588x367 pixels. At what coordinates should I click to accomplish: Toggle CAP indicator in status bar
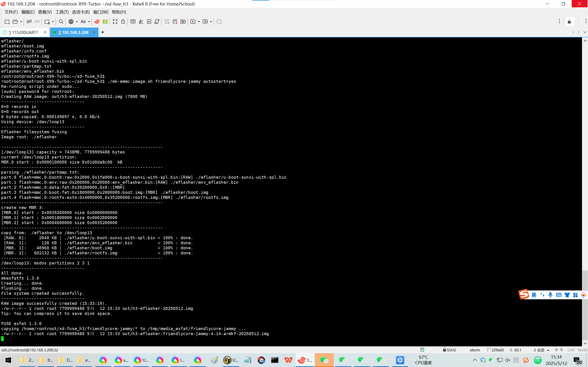point(571,350)
